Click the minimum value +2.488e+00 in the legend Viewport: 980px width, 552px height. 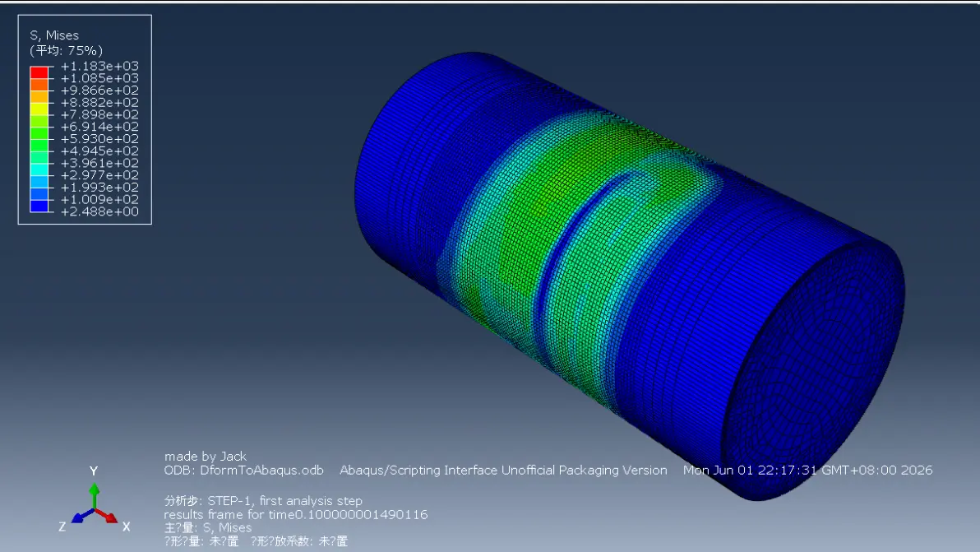point(99,211)
